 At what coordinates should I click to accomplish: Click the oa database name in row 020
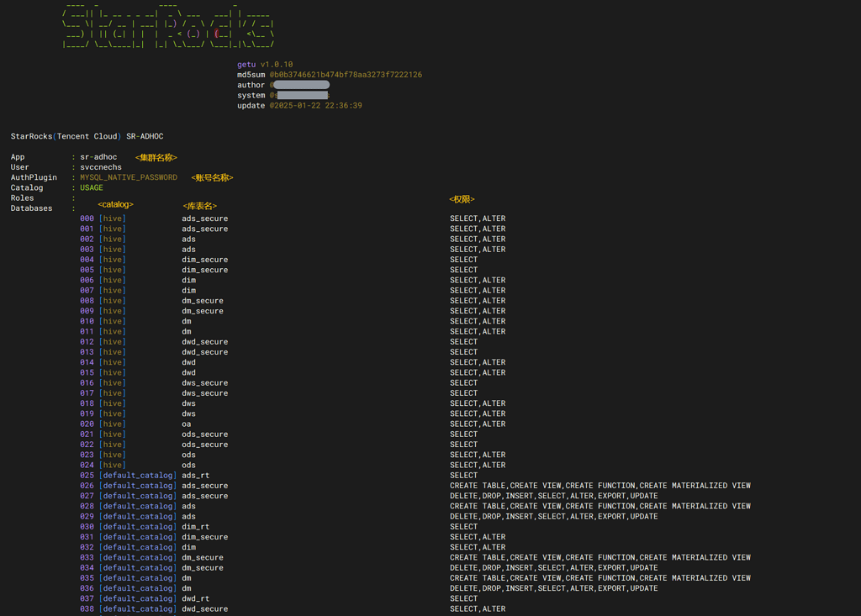tap(187, 424)
